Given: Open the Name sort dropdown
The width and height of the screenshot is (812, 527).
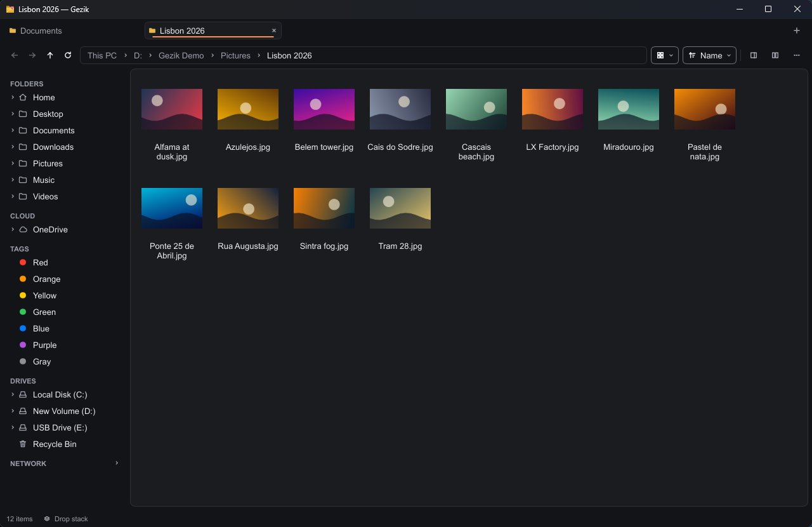Looking at the screenshot, I should click(709, 55).
